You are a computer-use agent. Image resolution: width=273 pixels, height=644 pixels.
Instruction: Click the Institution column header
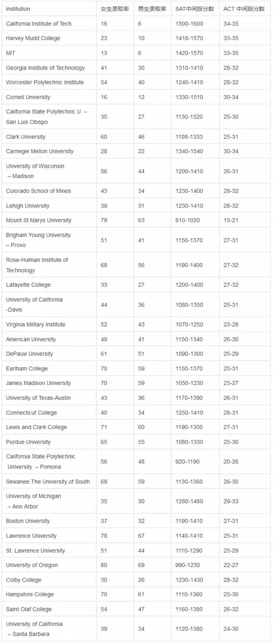tap(18, 9)
